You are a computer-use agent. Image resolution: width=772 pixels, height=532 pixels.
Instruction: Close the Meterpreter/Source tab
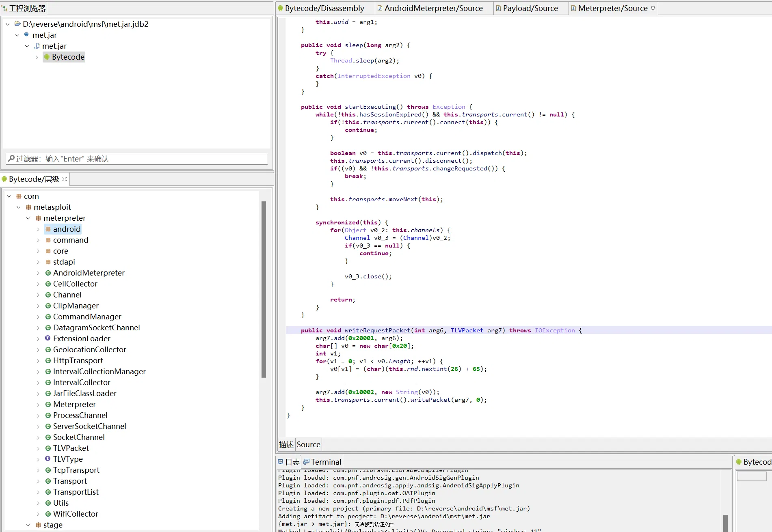[x=653, y=8]
